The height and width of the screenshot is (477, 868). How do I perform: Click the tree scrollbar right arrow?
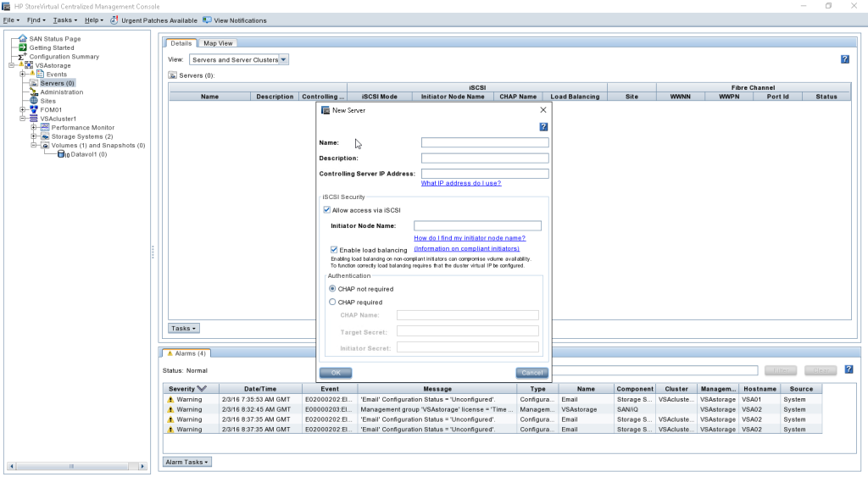click(142, 466)
